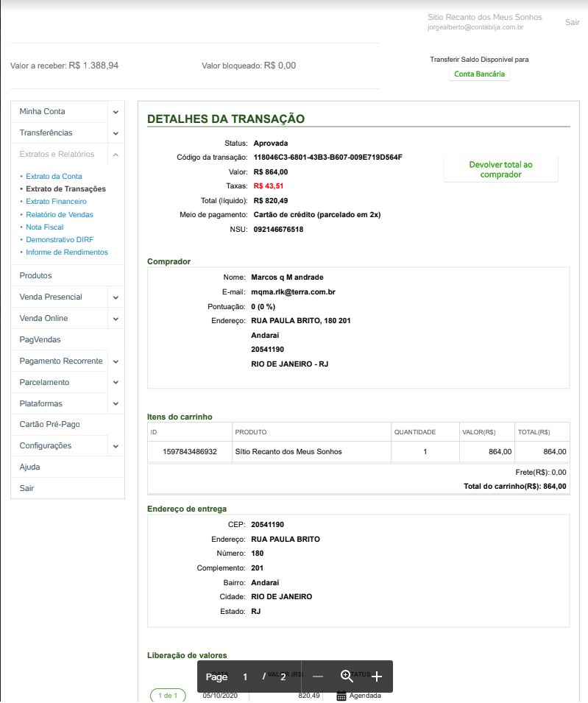The height and width of the screenshot is (703, 588).
Task: Click the PRODUTO column header
Action: tap(250, 432)
